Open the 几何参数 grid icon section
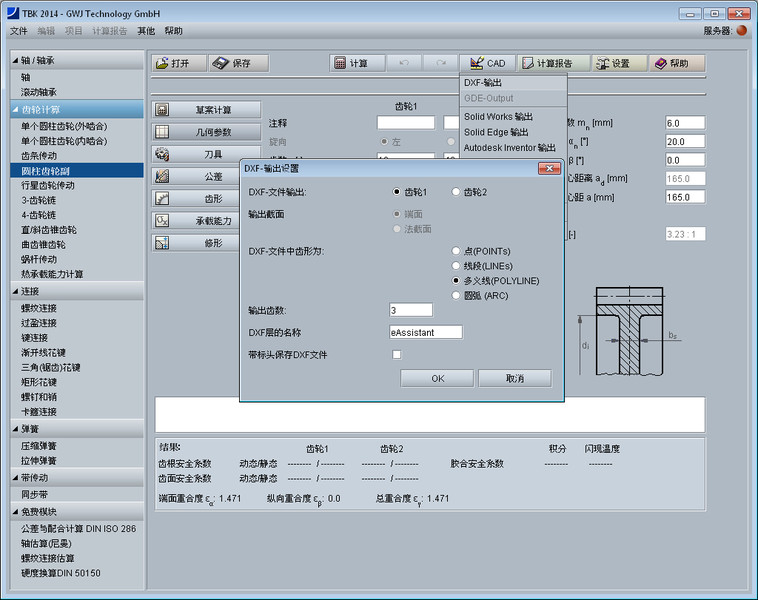Image resolution: width=758 pixels, height=600 pixels. coord(163,132)
